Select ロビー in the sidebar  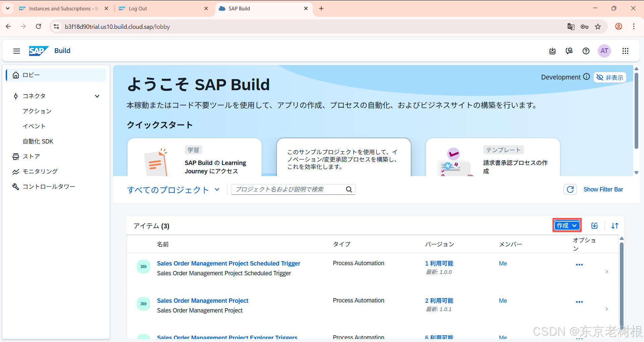56,75
